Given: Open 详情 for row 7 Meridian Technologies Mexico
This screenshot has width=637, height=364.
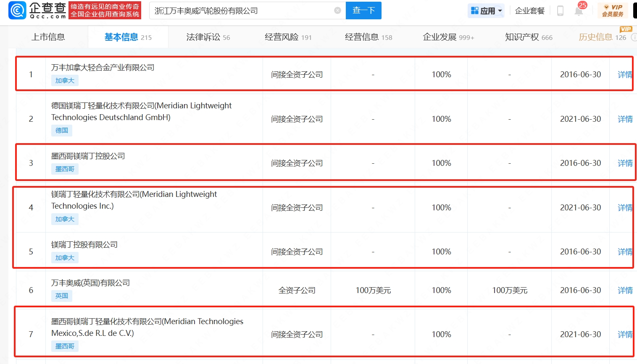Looking at the screenshot, I should [625, 335].
